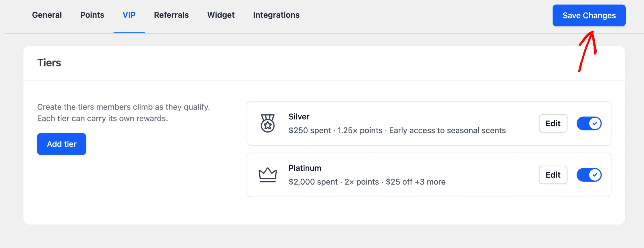Edit the Platinum tier

[x=553, y=175]
